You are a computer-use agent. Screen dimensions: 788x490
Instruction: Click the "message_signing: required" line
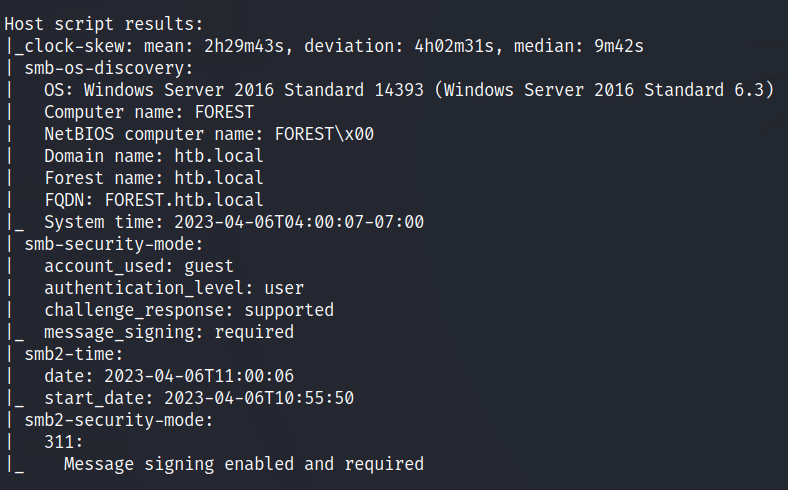click(169, 332)
